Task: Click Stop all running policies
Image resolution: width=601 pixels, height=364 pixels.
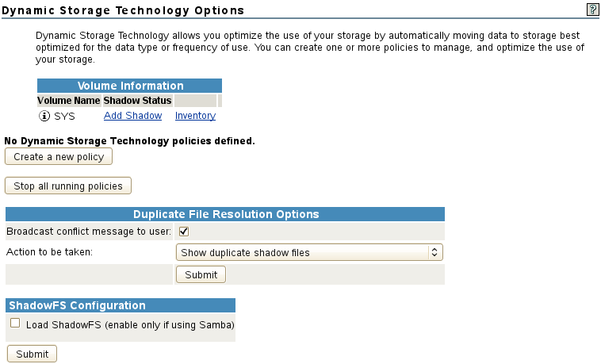Action: click(68, 186)
